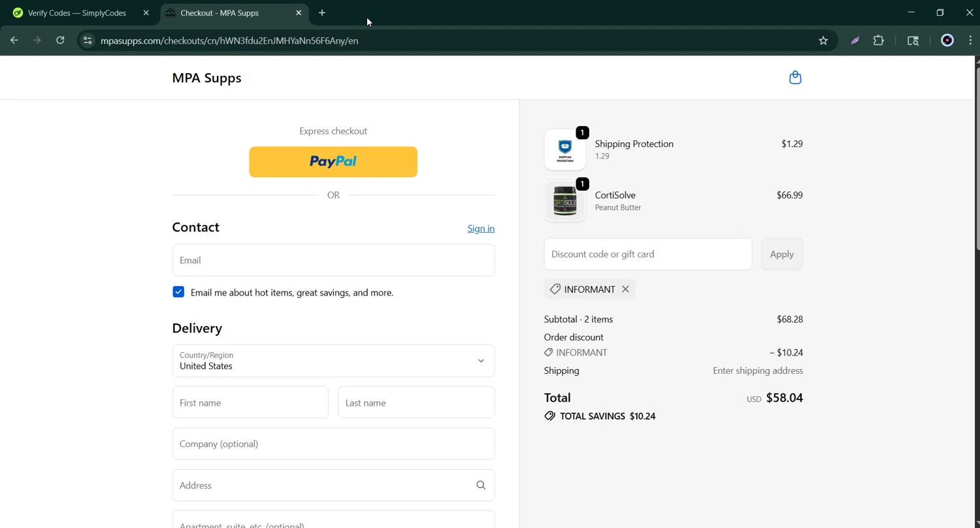Click the Enter shipping address text

click(x=758, y=371)
